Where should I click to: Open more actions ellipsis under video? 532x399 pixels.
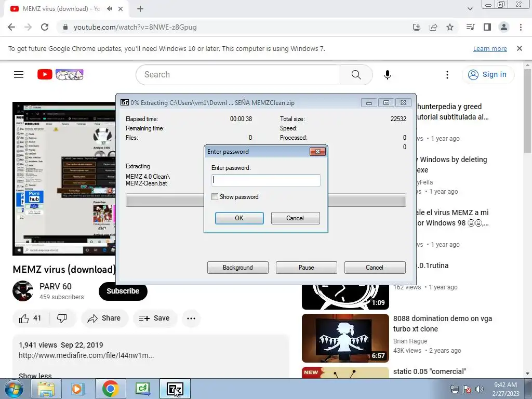click(191, 318)
